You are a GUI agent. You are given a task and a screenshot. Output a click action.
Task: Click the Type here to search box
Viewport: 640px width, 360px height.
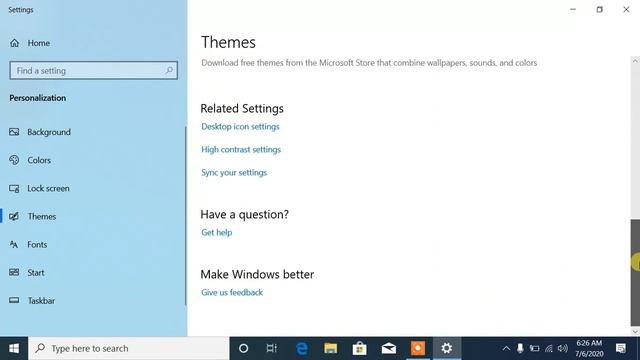(x=129, y=348)
